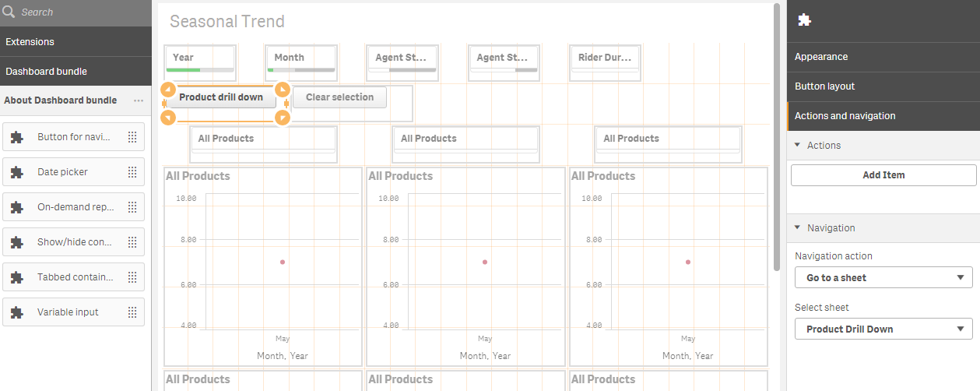Click the About Dashboard bundle label
This screenshot has height=391, width=980.
(x=61, y=100)
